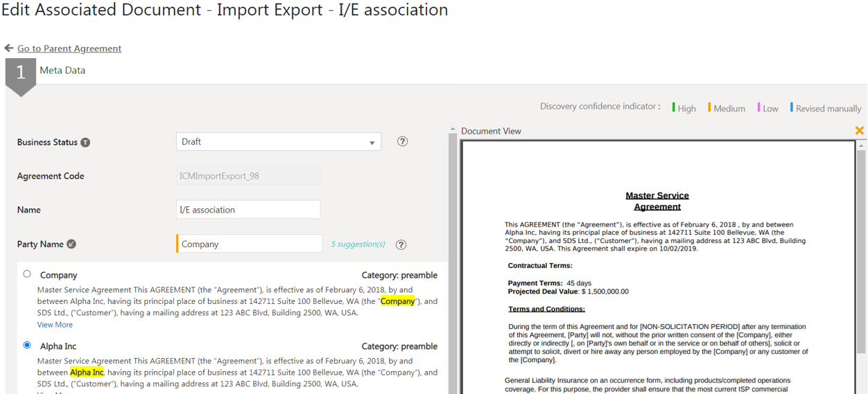Click help icon next to Business Status dropdown
Screen dimensions: 868x394
click(402, 141)
